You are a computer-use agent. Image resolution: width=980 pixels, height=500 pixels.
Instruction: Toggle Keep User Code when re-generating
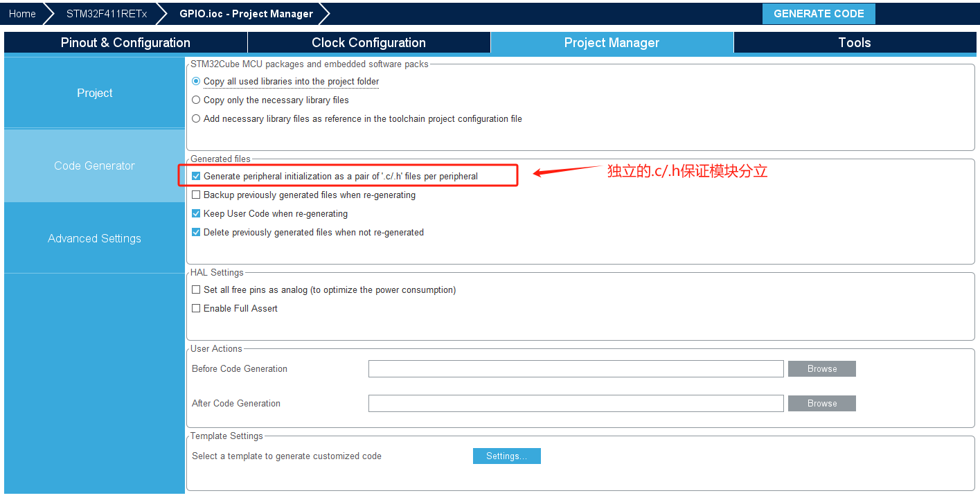[x=196, y=214]
